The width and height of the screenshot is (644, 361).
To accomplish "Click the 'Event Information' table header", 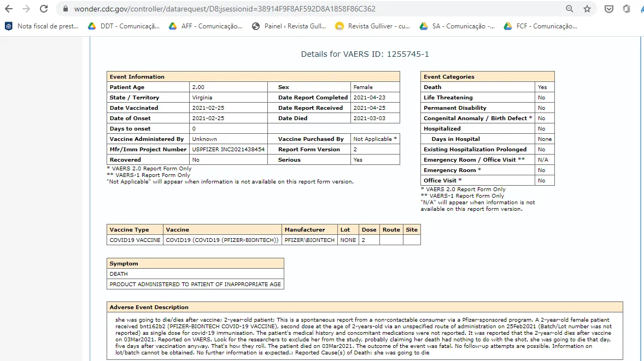I will tap(253, 76).
